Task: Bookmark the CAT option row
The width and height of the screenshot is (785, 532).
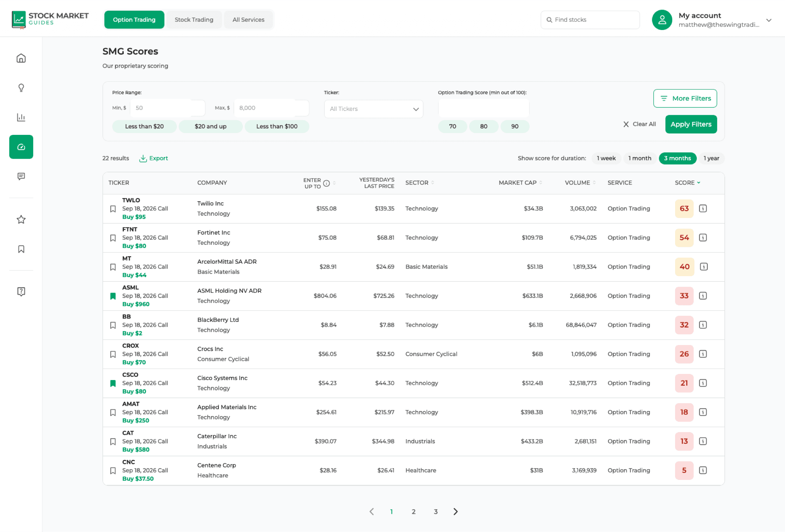Action: [113, 441]
